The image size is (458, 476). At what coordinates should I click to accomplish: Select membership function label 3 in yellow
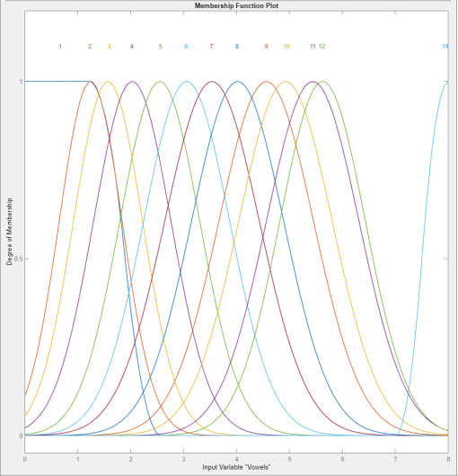tap(109, 47)
